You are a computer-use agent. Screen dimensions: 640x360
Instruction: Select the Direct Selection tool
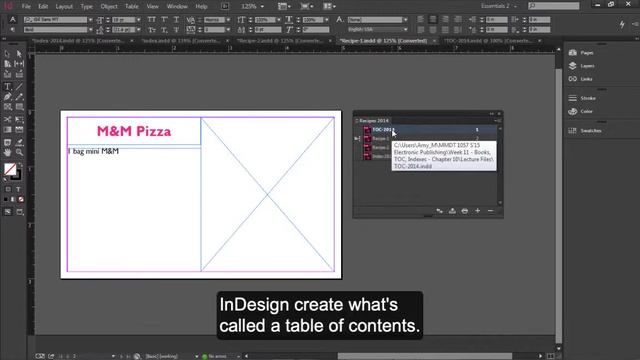[x=19, y=54]
